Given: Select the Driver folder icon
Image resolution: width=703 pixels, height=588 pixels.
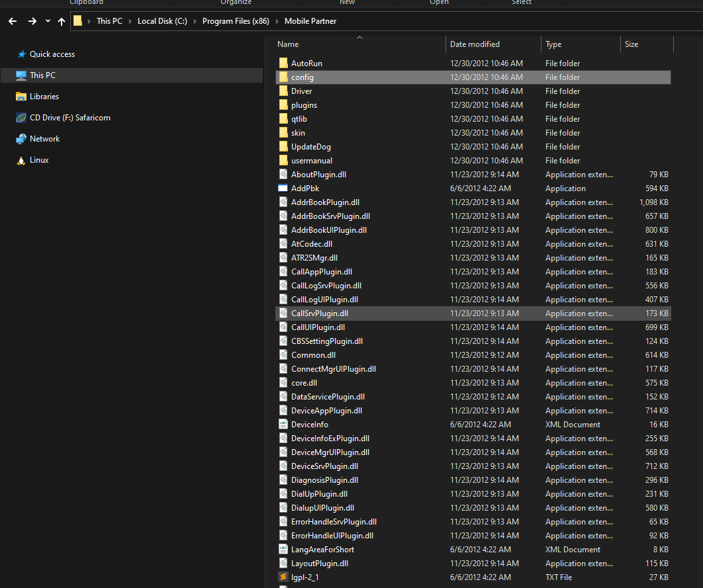Looking at the screenshot, I should (x=283, y=91).
